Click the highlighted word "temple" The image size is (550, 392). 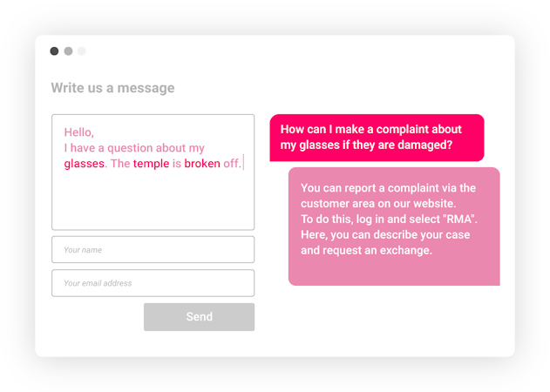pos(151,164)
